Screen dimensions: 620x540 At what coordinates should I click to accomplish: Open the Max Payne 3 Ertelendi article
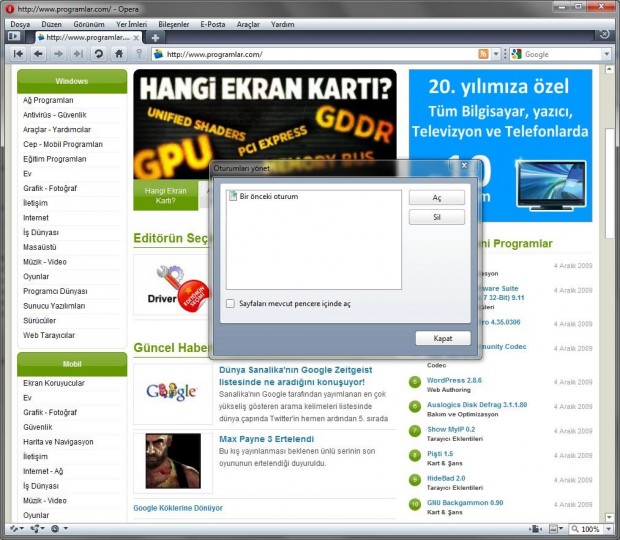[267, 439]
